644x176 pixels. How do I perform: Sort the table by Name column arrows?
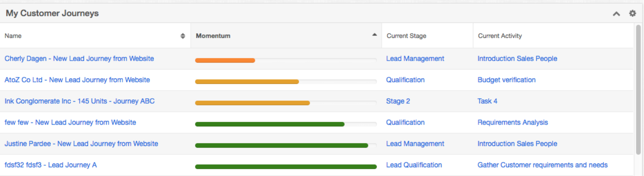coord(182,36)
